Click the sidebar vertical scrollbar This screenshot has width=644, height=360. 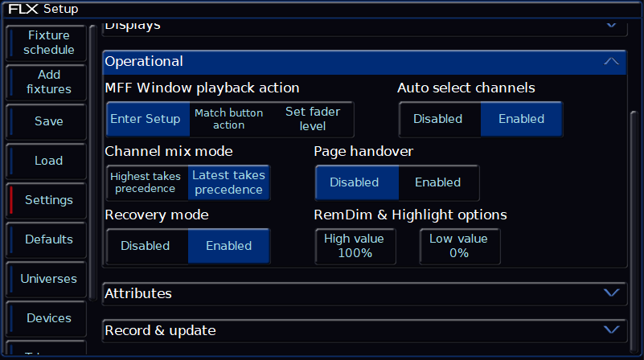(92, 163)
